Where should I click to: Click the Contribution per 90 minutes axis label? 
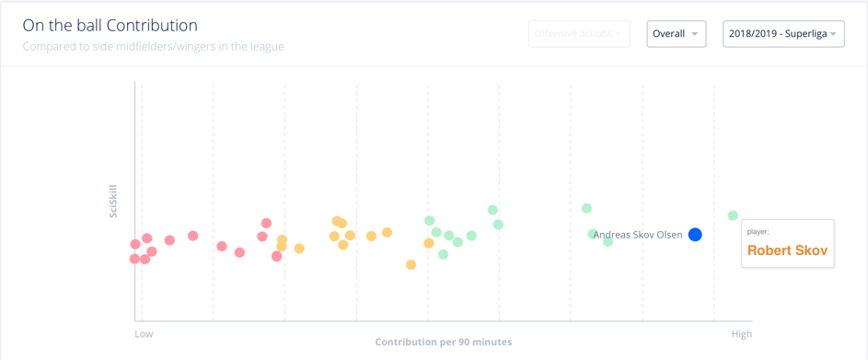(x=444, y=342)
